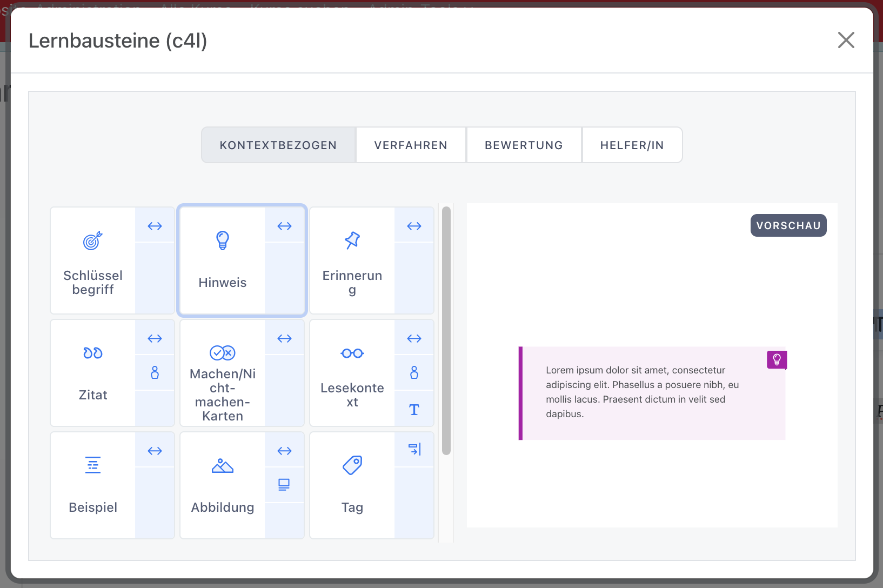Enable the text-style variant for Lesekontext
Viewport: 883px width, 588px height.
tap(414, 410)
